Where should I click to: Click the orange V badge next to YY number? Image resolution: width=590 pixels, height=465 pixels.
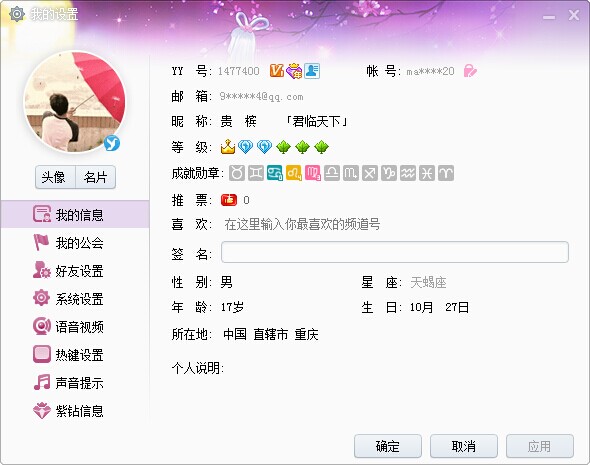tap(277, 70)
